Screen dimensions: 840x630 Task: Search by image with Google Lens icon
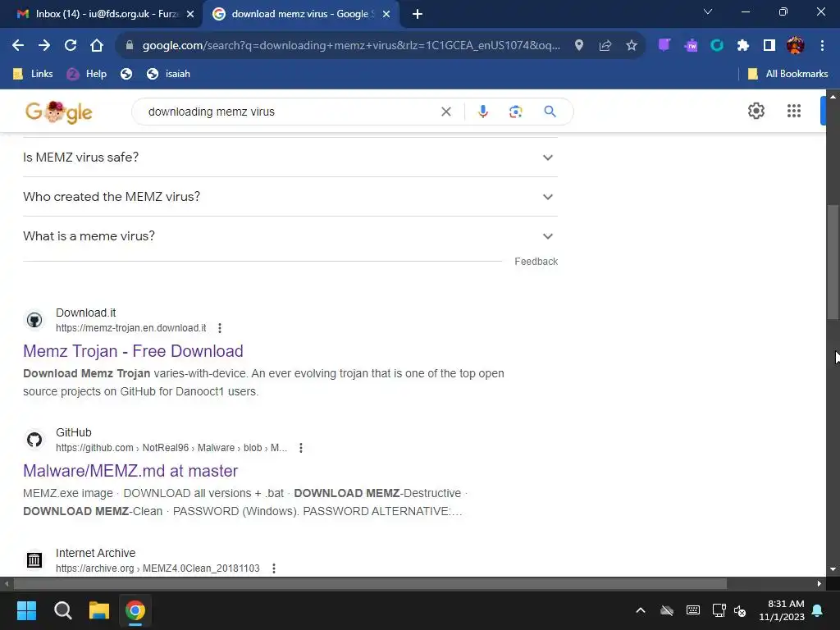click(516, 112)
